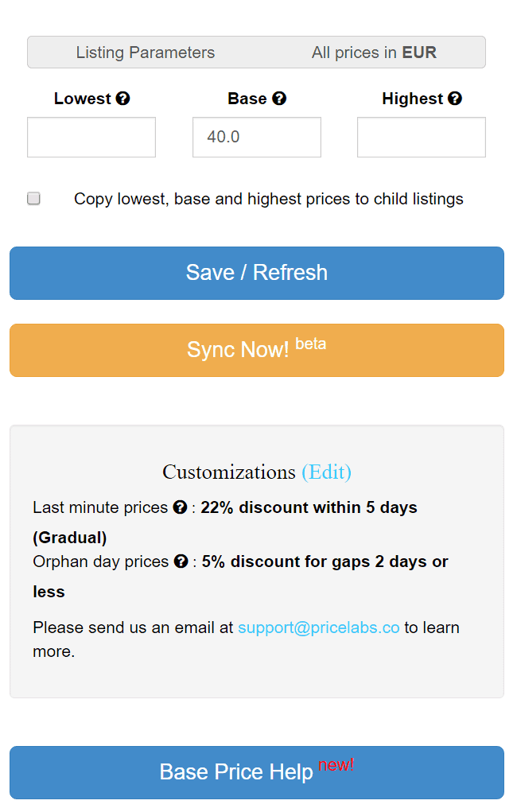The width and height of the screenshot is (517, 812).
Task: Click the help icon next to Lowest
Action: click(122, 99)
